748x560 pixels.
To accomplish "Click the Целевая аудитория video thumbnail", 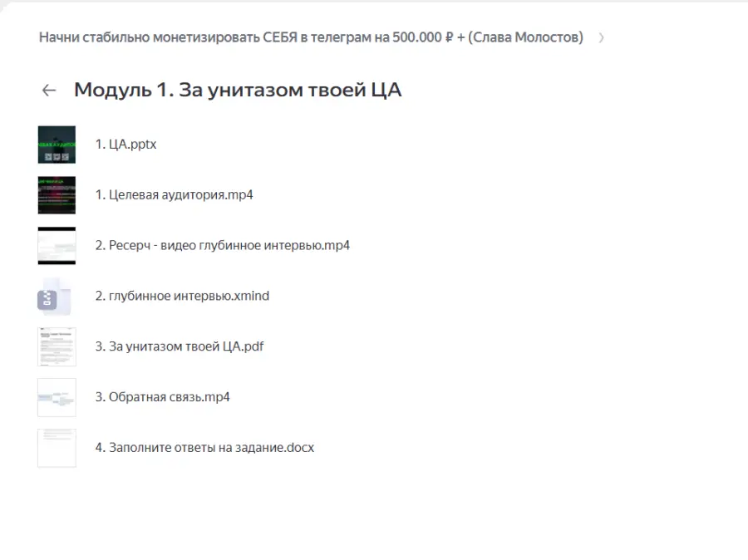I will click(57, 195).
